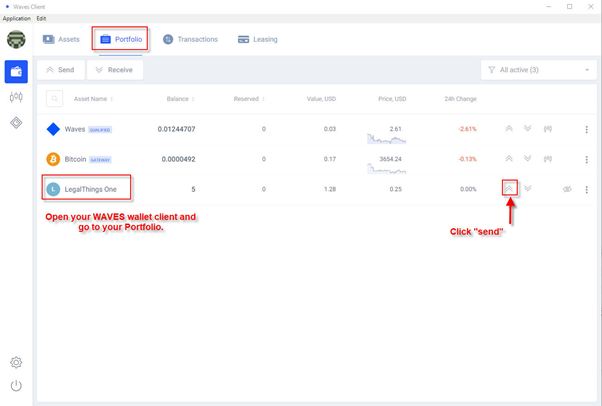Screen dimensions: 602x406
Task: Click the QUALIFIED badge next to Waves
Action: pos(100,130)
